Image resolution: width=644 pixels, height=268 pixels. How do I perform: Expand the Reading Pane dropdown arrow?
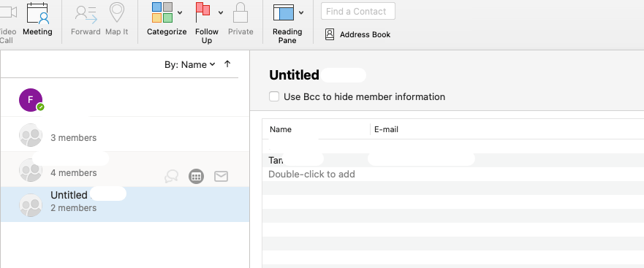pos(301,12)
